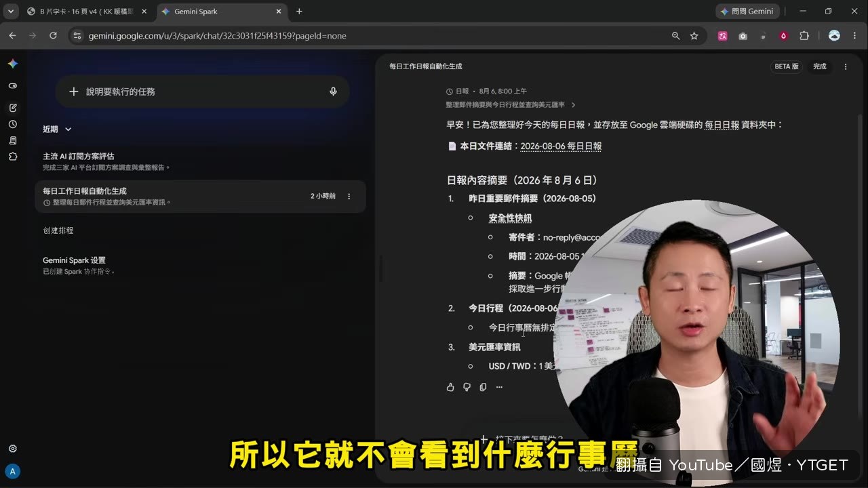This screenshot has width=868, height=488.
Task: Open the '创建排程' item
Action: 58,230
